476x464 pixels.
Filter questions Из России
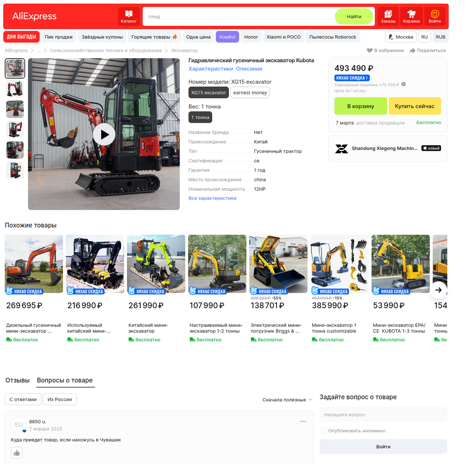(x=59, y=399)
